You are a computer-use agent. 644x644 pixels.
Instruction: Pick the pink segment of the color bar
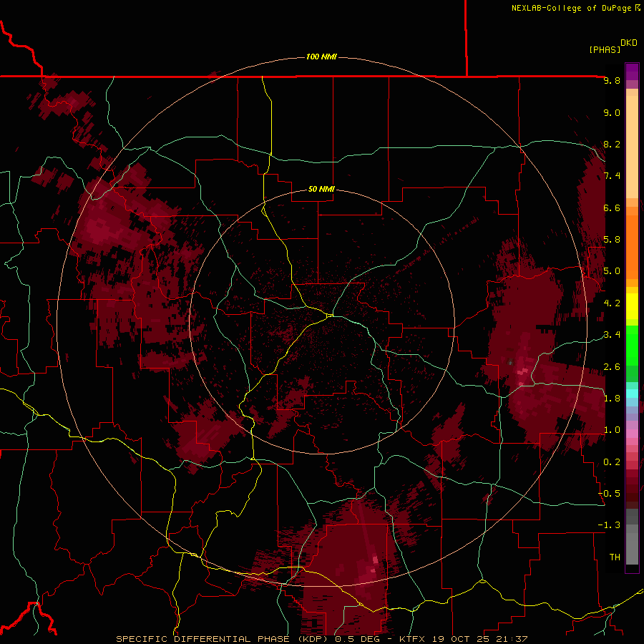(x=632, y=434)
